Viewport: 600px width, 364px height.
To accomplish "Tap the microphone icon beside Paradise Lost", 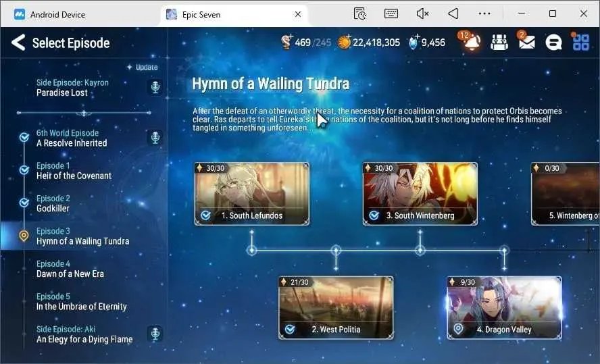I will click(155, 87).
